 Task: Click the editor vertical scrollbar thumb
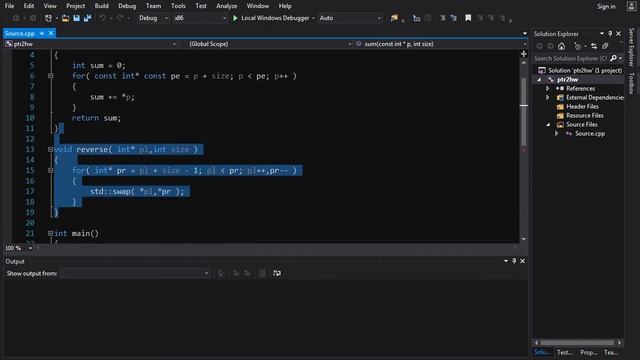tap(524, 111)
